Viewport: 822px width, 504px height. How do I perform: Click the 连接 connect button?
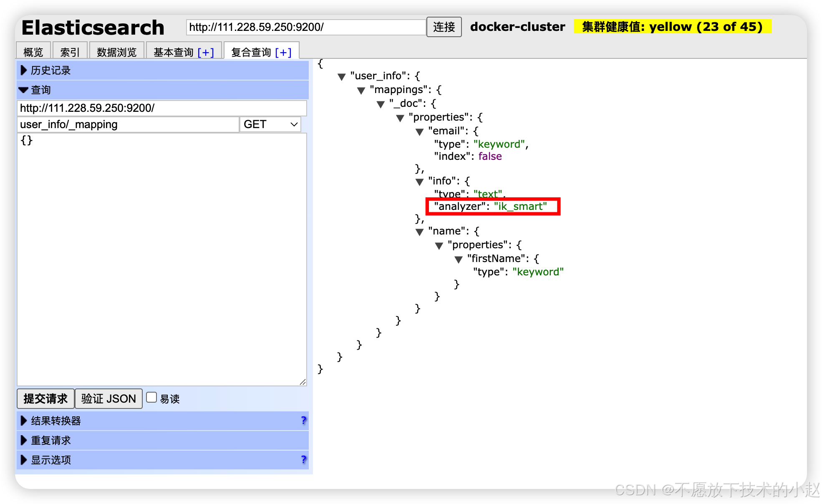pyautogui.click(x=444, y=27)
